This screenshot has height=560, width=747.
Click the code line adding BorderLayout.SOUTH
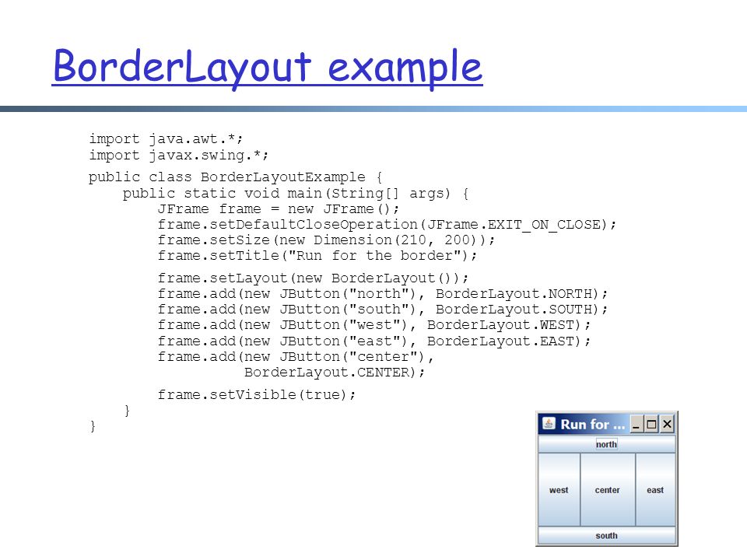(383, 310)
